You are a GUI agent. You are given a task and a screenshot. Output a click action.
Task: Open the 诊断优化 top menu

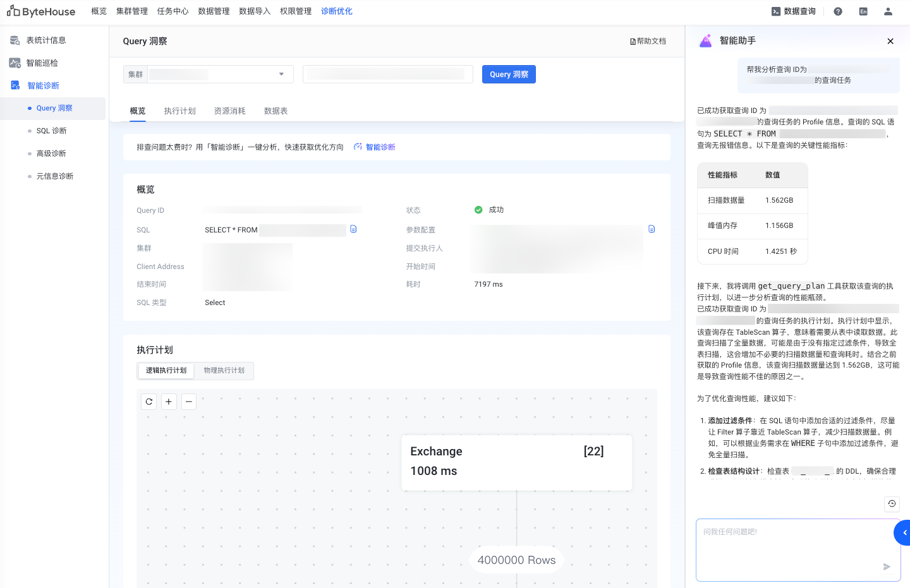337,11
